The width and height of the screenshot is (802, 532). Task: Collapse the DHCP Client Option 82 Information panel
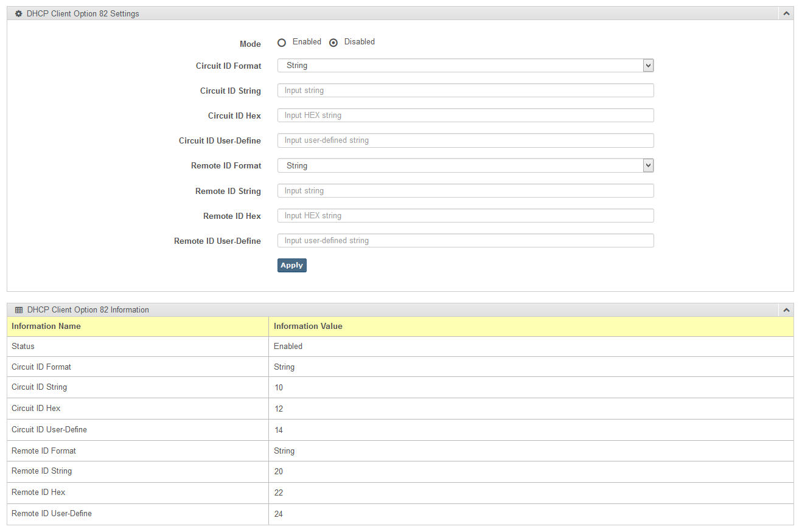[x=786, y=310]
